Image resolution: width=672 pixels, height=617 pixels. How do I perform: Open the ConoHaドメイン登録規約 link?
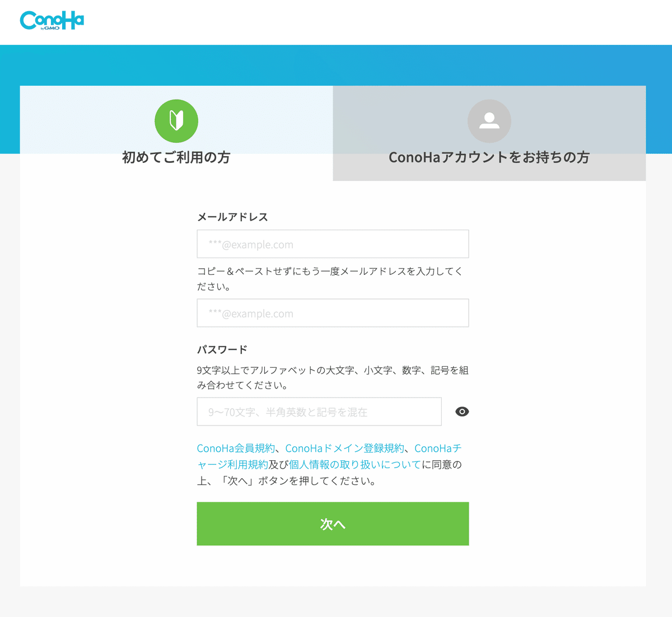point(344,448)
